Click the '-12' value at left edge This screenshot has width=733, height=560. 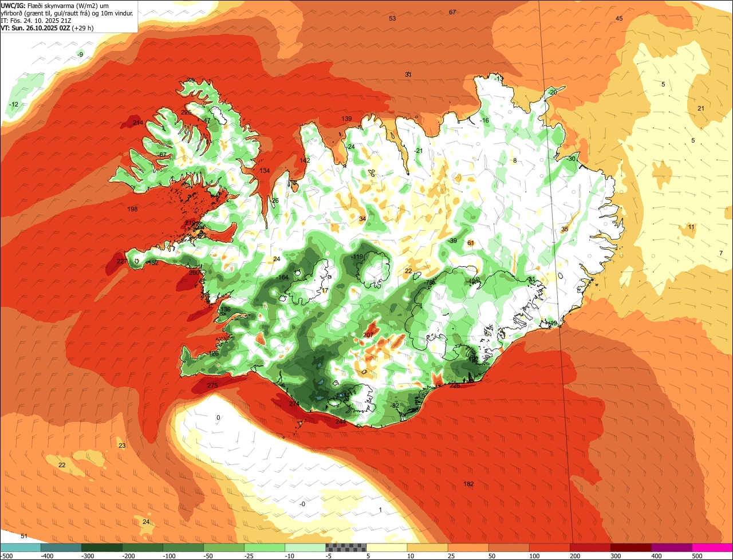(14, 104)
